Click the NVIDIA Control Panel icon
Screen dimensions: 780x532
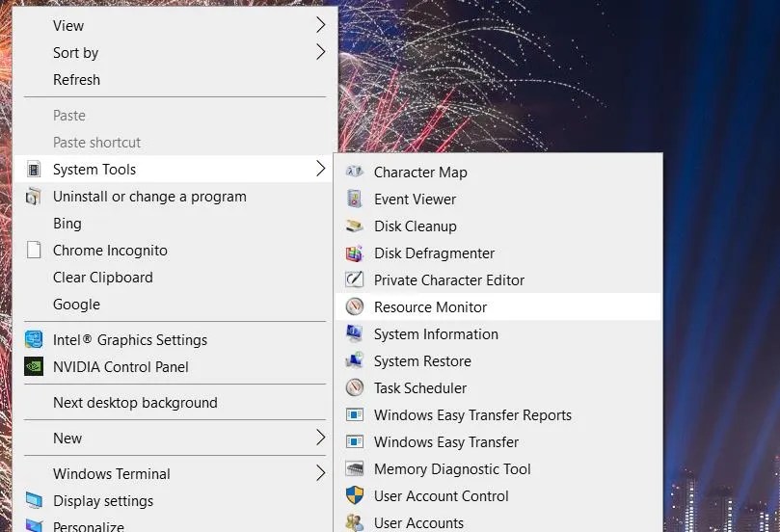pos(34,367)
